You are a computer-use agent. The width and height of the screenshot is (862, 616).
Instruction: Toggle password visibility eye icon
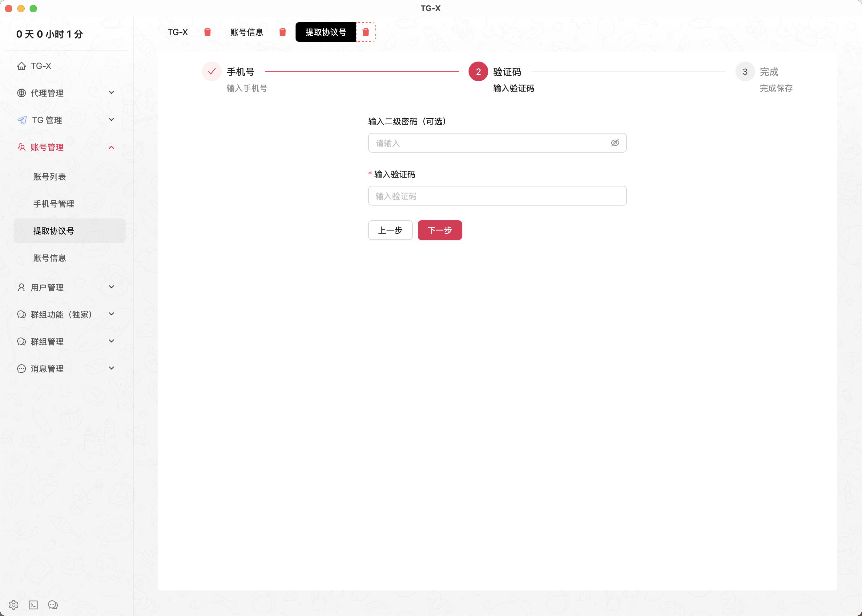point(615,143)
